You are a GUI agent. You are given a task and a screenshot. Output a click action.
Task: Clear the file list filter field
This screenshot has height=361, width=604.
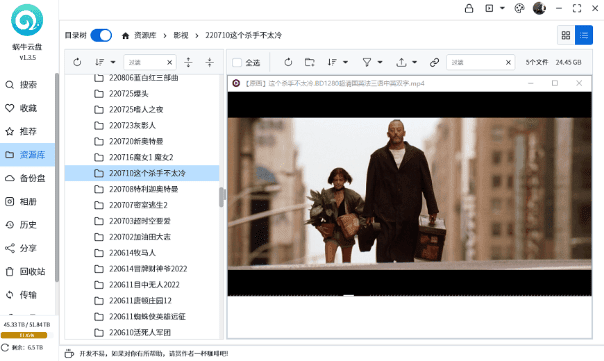(508, 62)
